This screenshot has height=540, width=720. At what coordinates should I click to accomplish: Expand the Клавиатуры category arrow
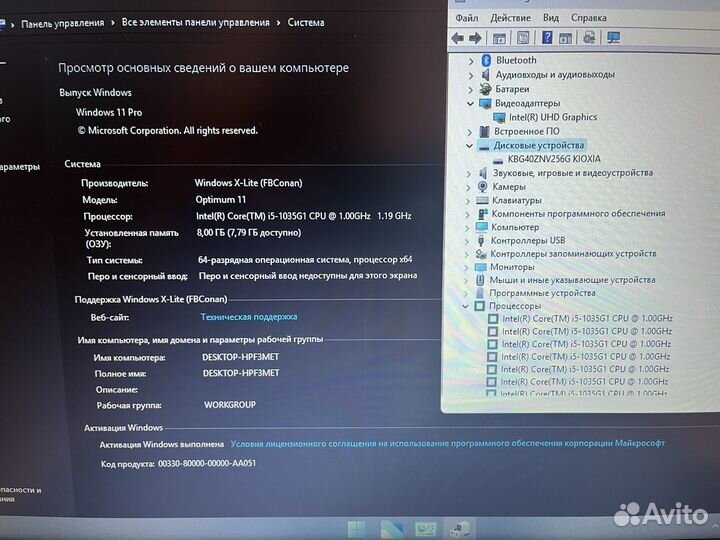(468, 201)
